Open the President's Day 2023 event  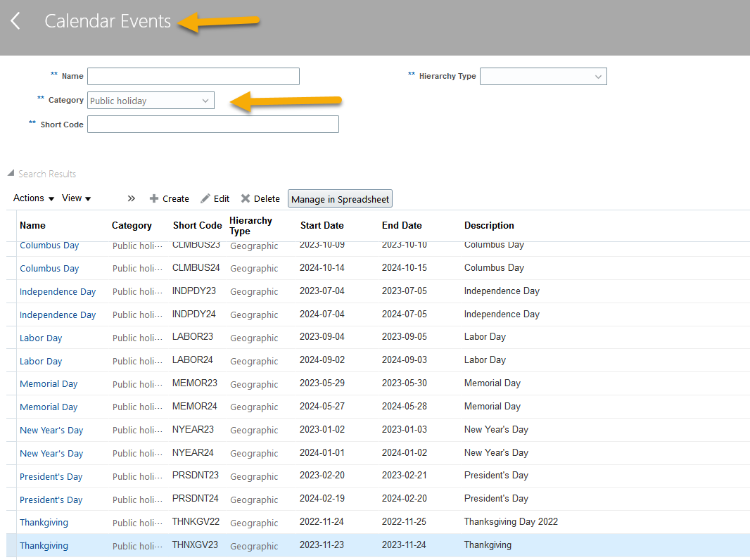coord(51,476)
